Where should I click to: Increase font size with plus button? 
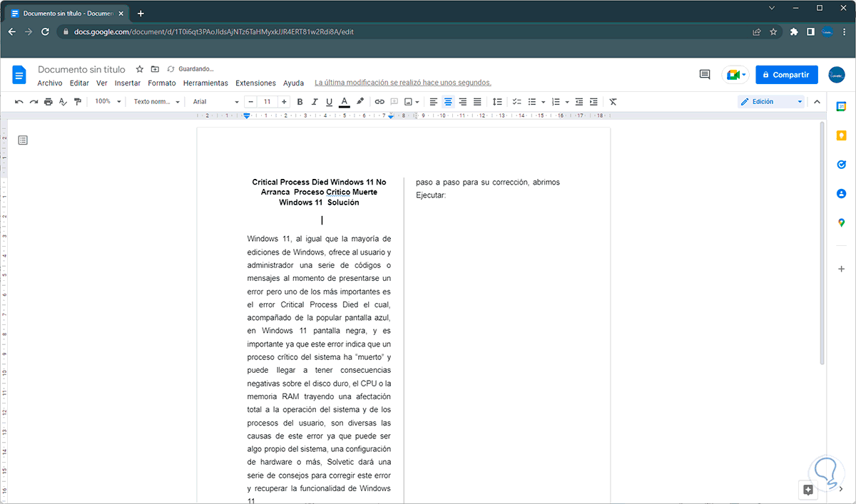coord(284,102)
